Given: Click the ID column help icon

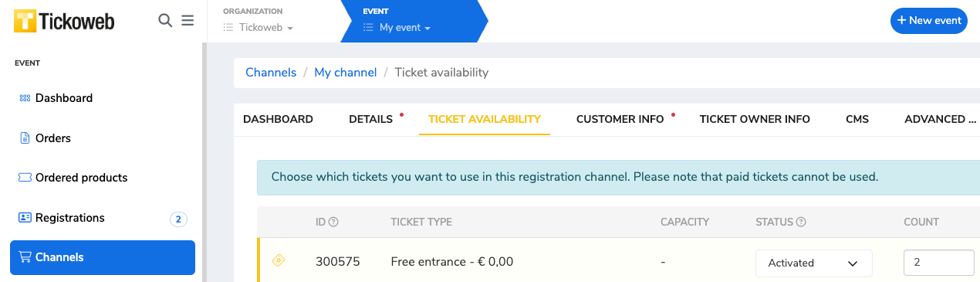Looking at the screenshot, I should [x=333, y=222].
